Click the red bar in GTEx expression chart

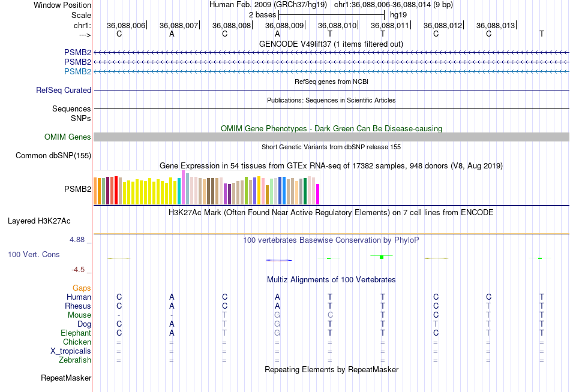(116, 191)
